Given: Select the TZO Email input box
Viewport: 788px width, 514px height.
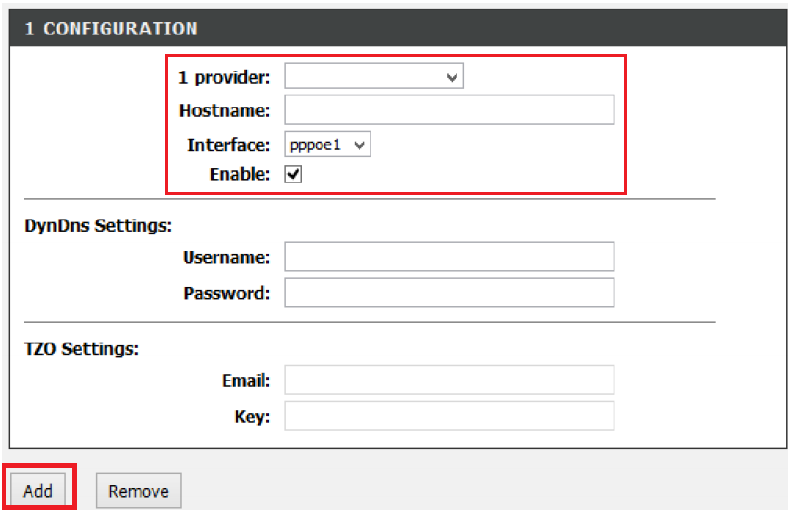Looking at the screenshot, I should 449,380.
